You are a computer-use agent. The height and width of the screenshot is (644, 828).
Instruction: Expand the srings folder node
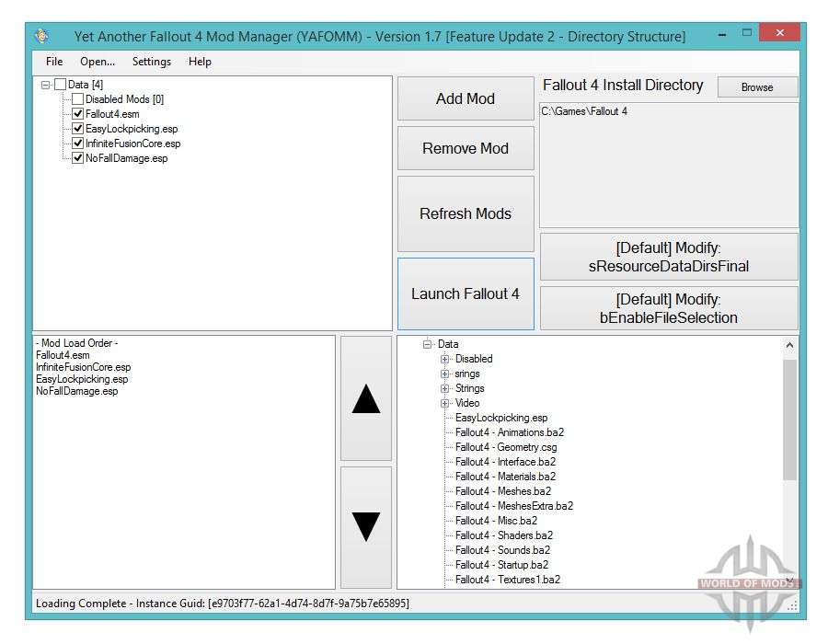coord(444,374)
